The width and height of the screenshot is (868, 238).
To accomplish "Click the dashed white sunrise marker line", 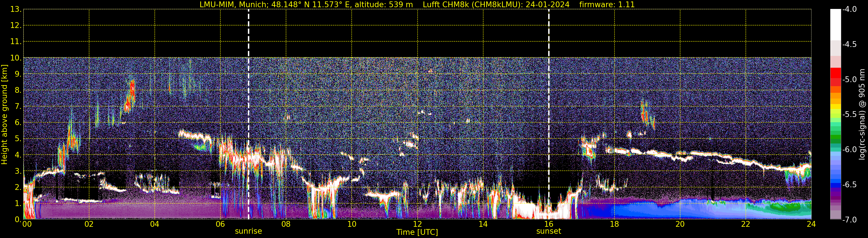I will coord(249,115).
